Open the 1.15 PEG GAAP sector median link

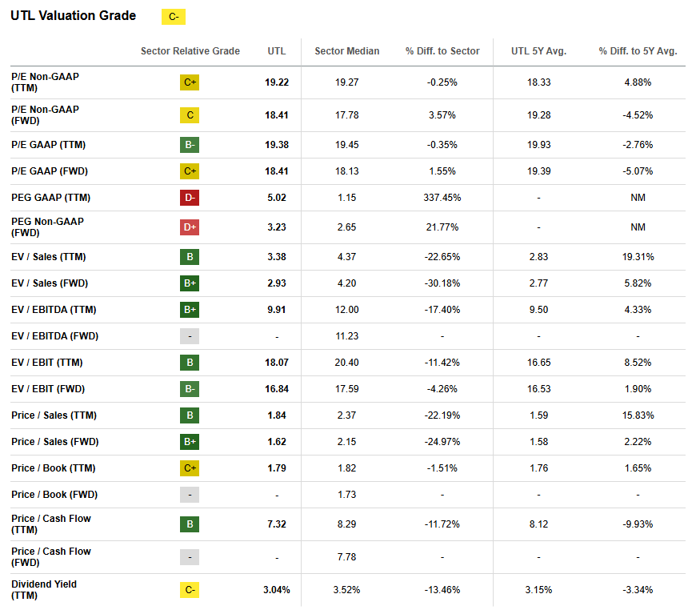click(x=346, y=198)
